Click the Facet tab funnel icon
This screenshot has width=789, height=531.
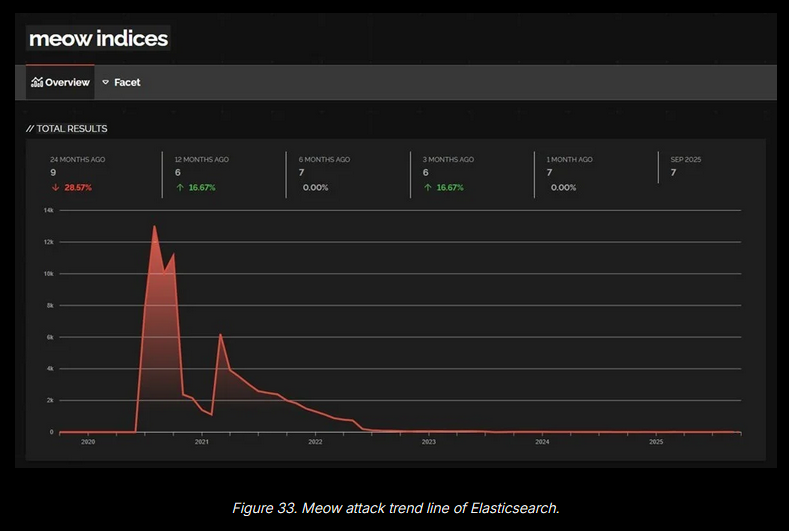tap(106, 83)
